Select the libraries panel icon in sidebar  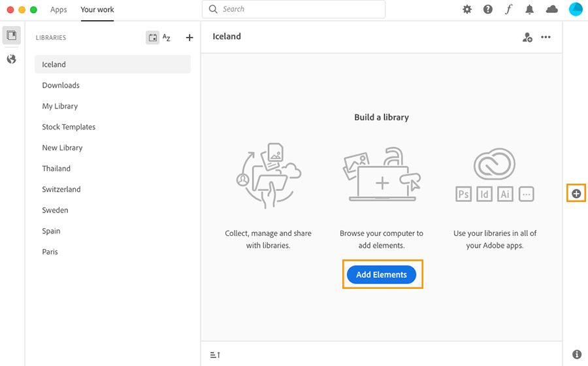[x=12, y=36]
